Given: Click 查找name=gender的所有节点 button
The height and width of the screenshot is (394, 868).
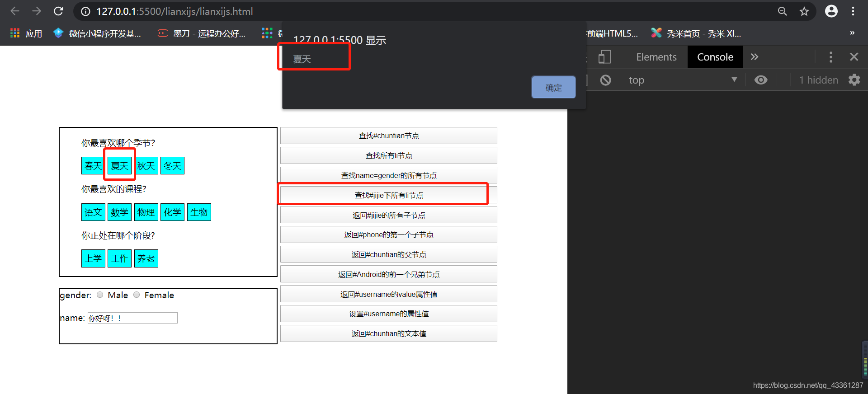Looking at the screenshot, I should (388, 175).
